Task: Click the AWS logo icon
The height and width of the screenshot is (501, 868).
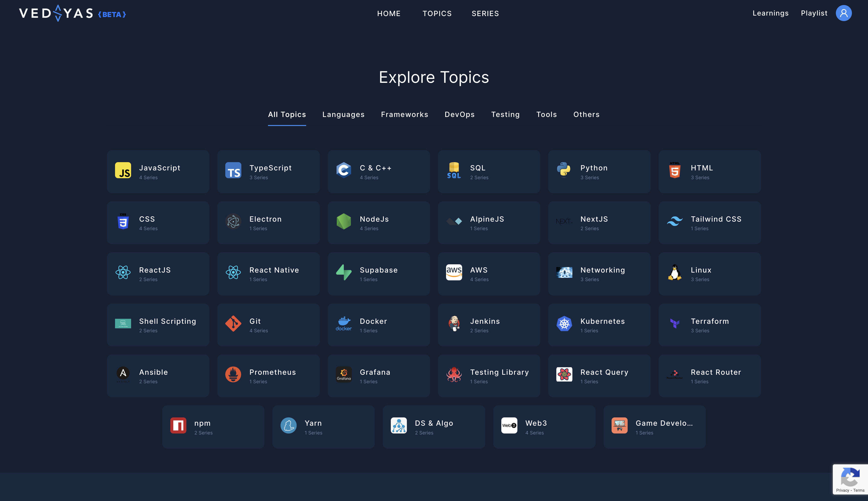Action: [454, 273]
